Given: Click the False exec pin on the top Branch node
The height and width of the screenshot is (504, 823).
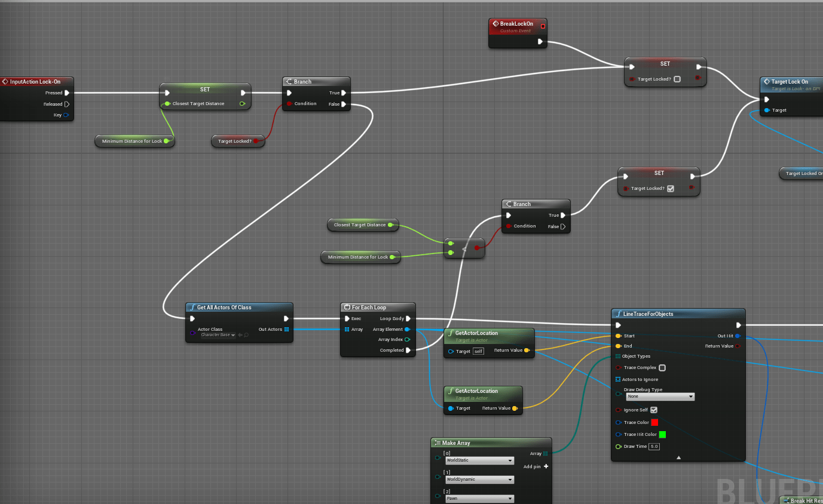Looking at the screenshot, I should tap(344, 104).
